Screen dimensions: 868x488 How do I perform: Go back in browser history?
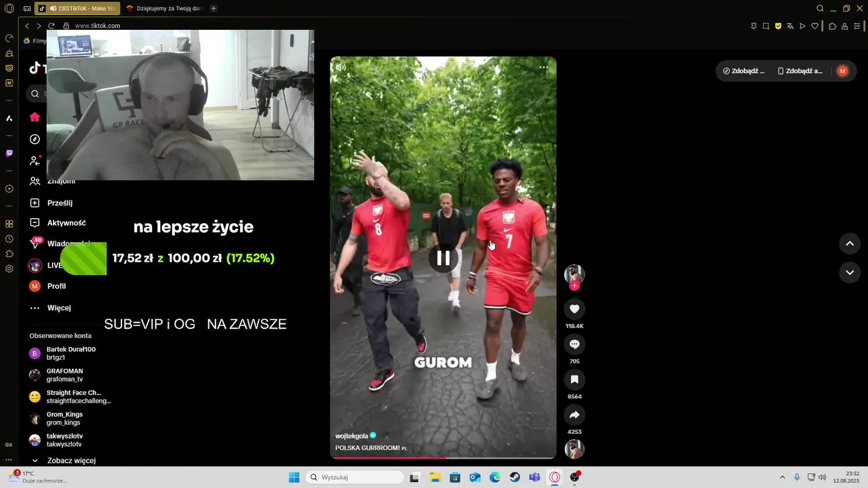27,26
